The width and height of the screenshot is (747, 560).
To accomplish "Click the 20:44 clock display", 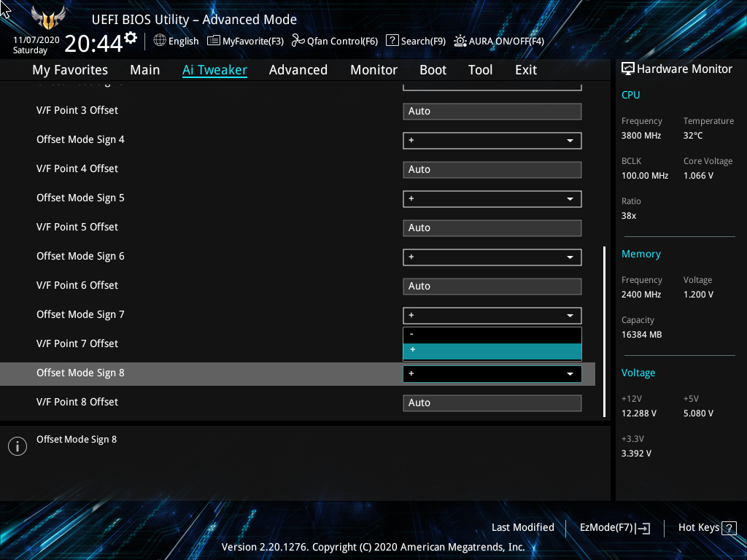I will pyautogui.click(x=93, y=44).
